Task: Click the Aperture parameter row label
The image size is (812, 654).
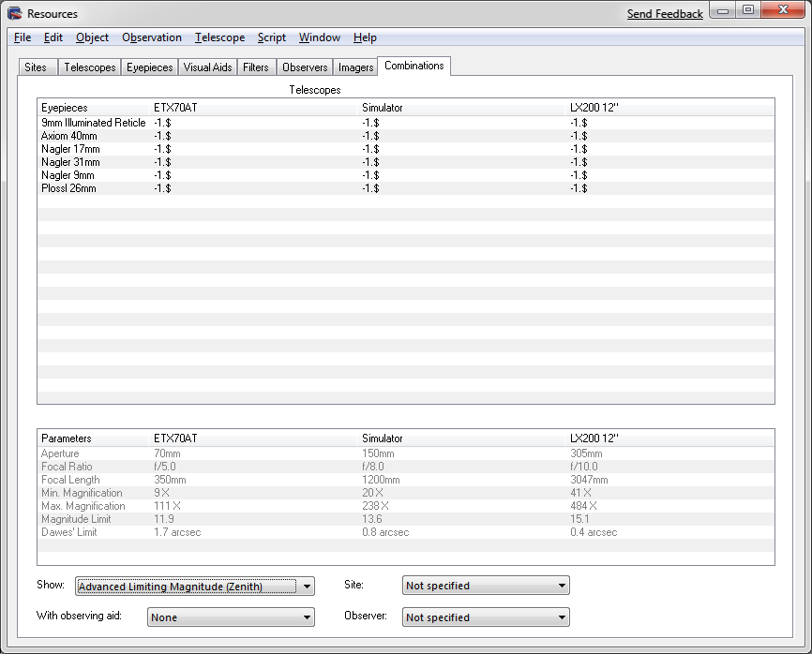Action: tap(60, 453)
